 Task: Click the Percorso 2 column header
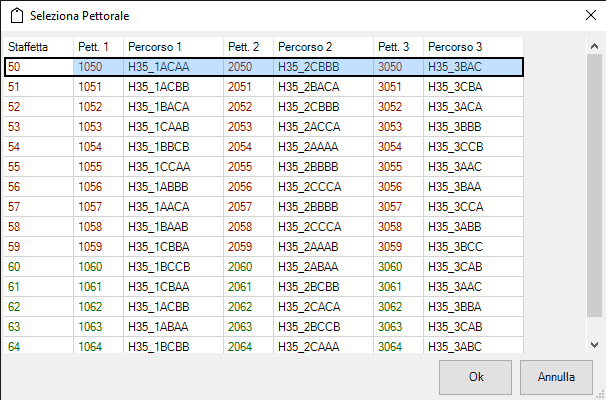click(323, 47)
